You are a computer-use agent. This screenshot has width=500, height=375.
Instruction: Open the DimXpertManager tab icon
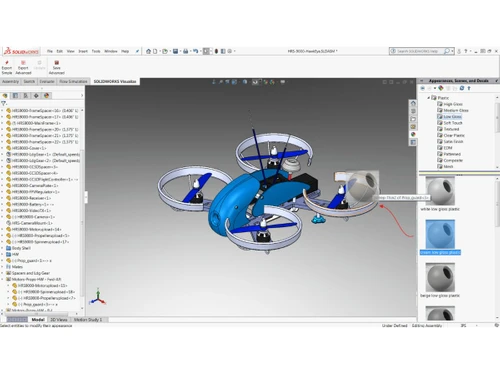point(36,96)
